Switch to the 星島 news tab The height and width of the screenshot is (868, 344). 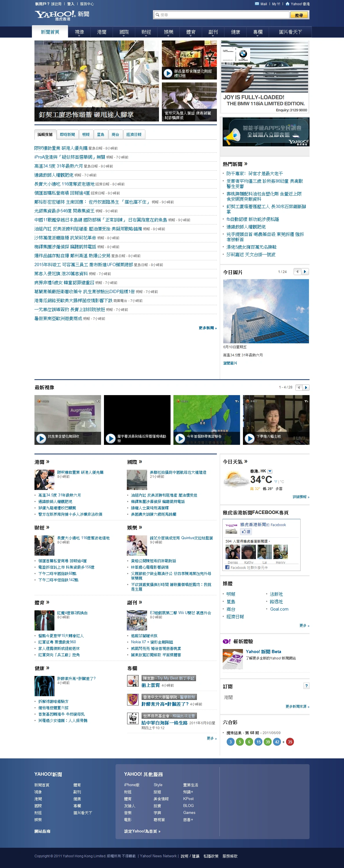point(100,134)
